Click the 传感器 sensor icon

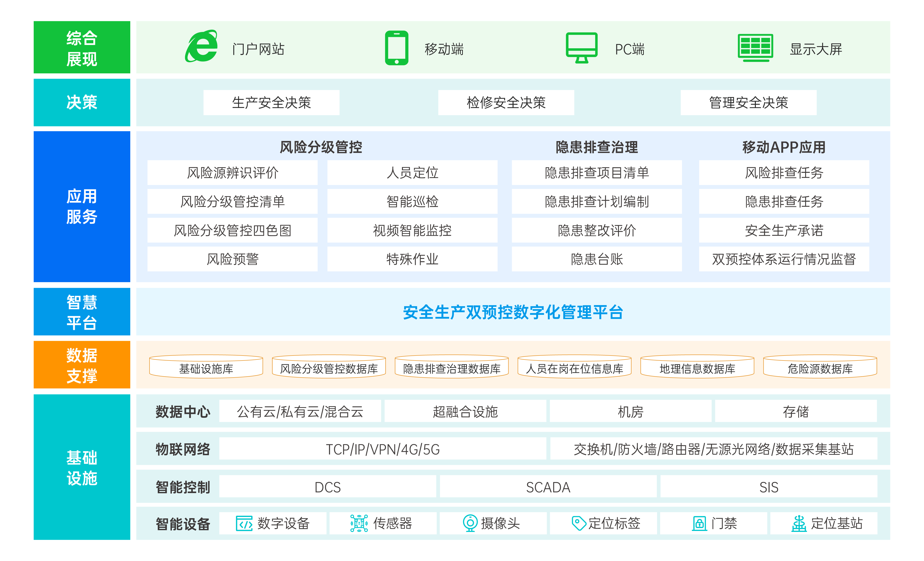pos(359,523)
